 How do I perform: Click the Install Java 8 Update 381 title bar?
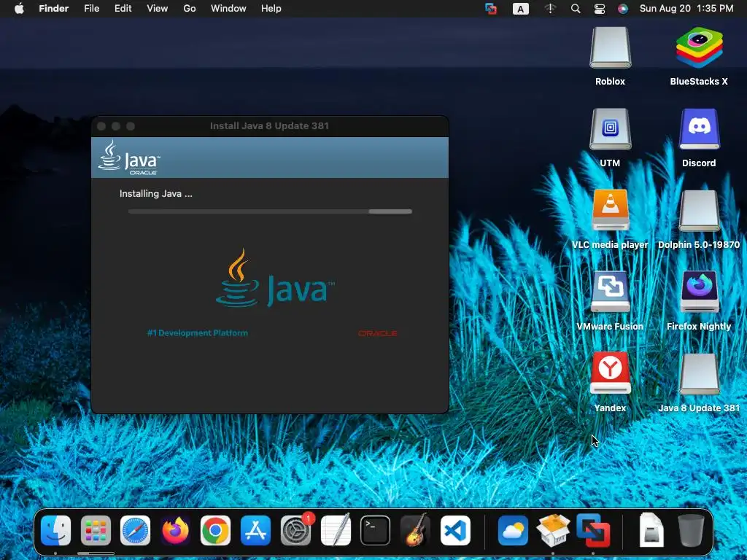click(270, 125)
